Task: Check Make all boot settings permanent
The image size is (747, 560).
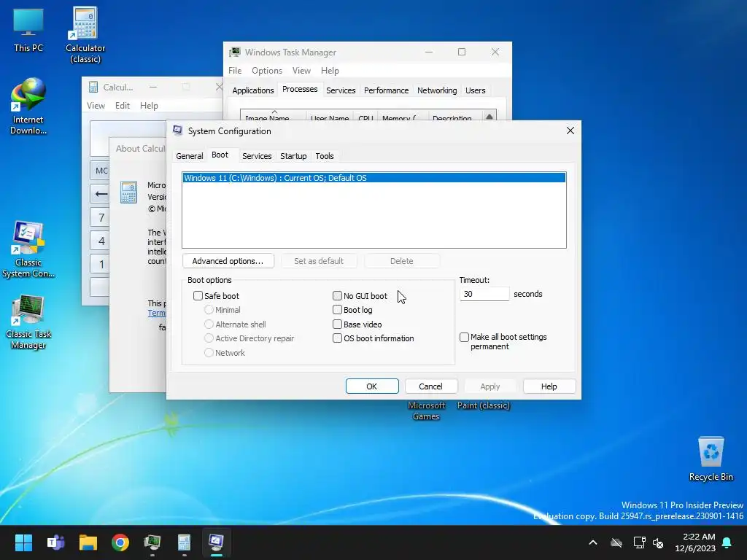Action: tap(464, 337)
